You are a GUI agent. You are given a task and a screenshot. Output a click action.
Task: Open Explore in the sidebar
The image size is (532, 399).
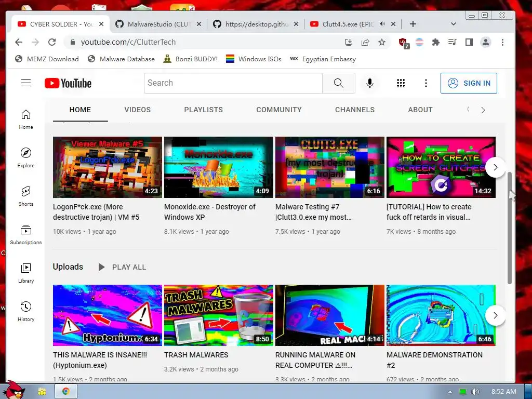click(26, 158)
